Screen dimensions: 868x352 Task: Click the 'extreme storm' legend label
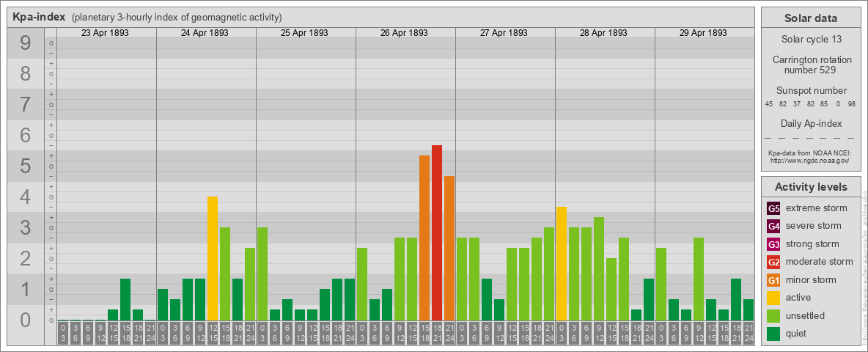click(817, 208)
